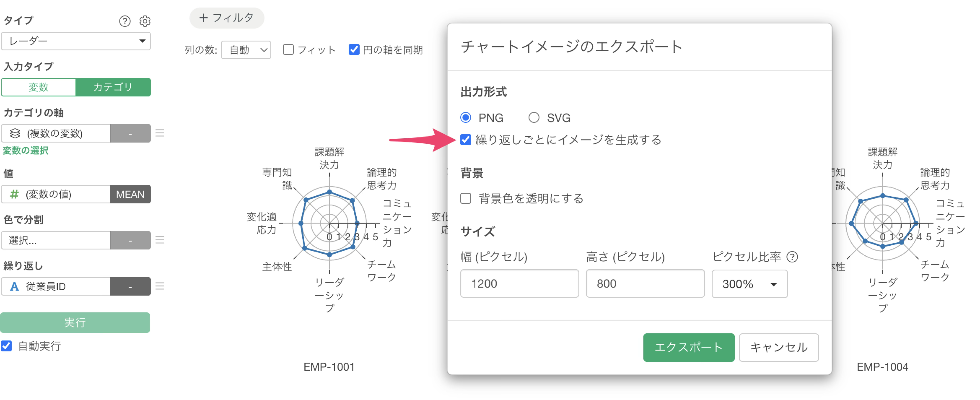Click the hash icon in (変数の値) field
Viewport: 980px width, 400px height.
point(14,194)
